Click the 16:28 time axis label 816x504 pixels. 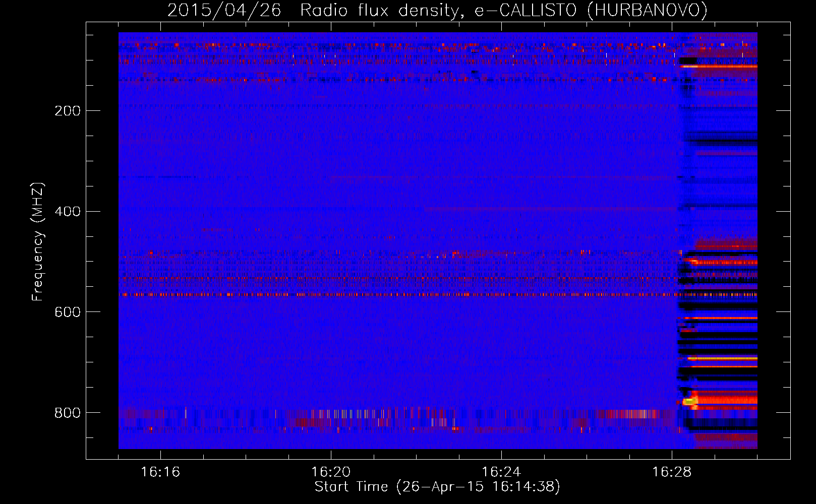point(672,472)
